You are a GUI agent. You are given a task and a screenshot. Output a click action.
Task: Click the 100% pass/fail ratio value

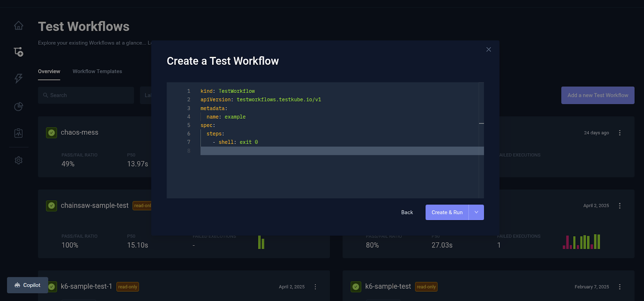[70, 245]
